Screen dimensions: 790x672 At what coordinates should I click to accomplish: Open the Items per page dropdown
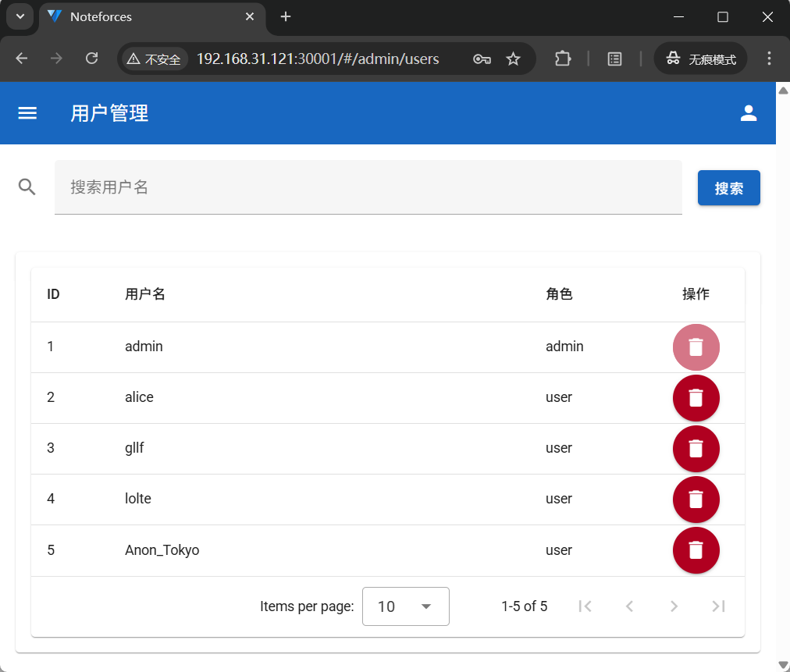pos(406,606)
